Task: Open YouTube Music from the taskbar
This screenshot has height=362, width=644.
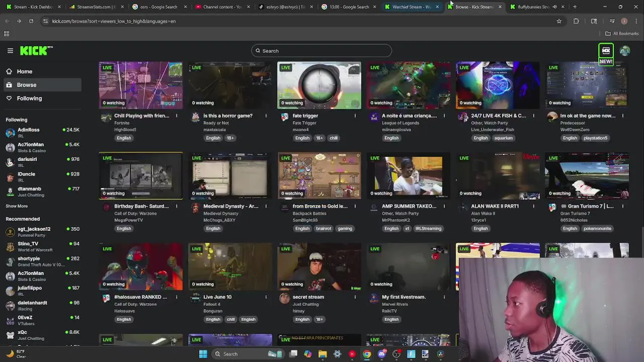Action: click(352, 354)
